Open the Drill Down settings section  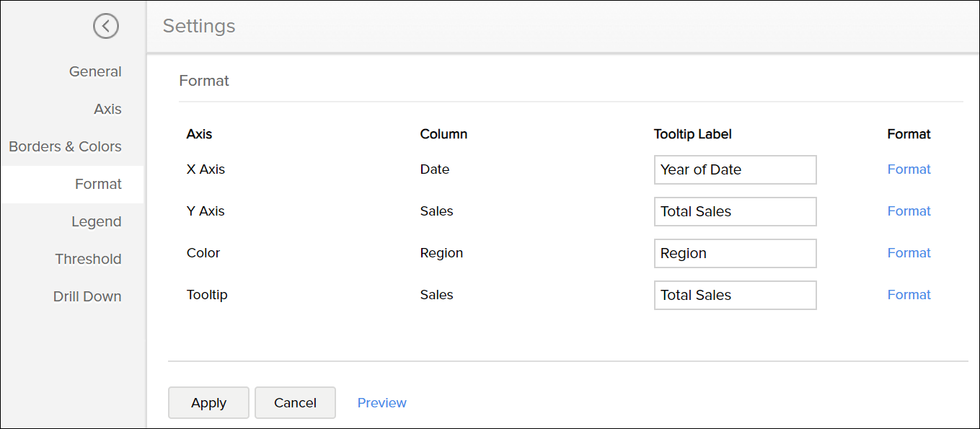87,296
